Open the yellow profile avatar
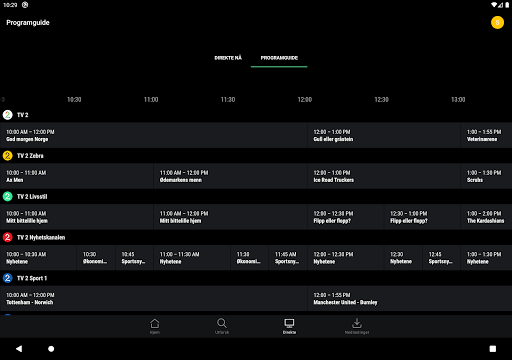Image resolution: width=512 pixels, height=360 pixels. (x=497, y=23)
